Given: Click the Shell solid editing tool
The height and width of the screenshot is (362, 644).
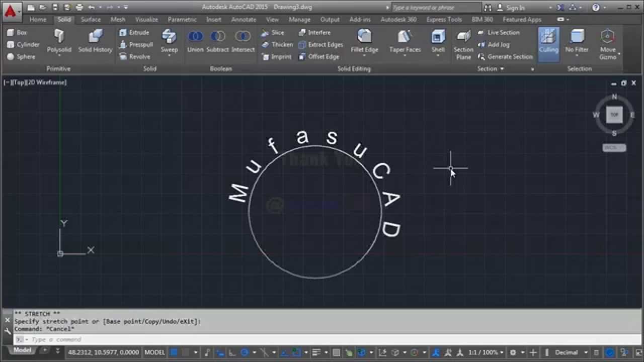Looking at the screenshot, I should point(438,41).
